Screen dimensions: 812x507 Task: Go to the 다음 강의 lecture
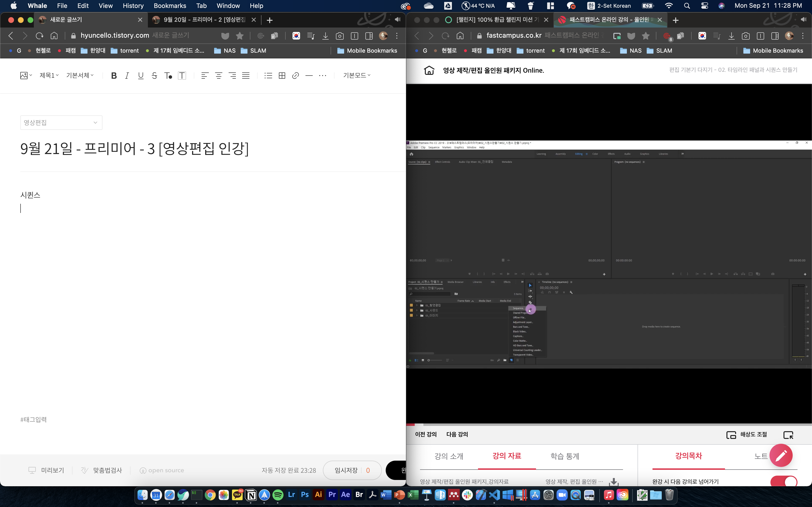tap(457, 434)
